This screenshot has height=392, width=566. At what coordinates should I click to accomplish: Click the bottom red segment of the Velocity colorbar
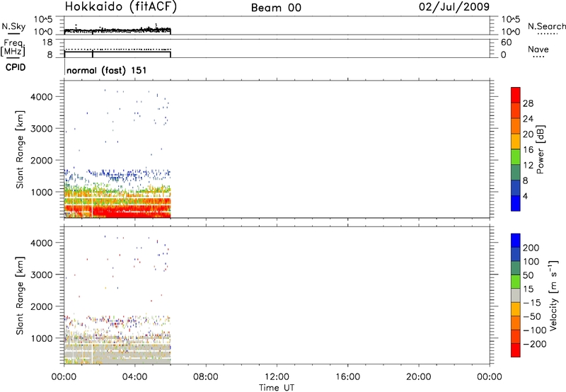pyautogui.click(x=516, y=350)
